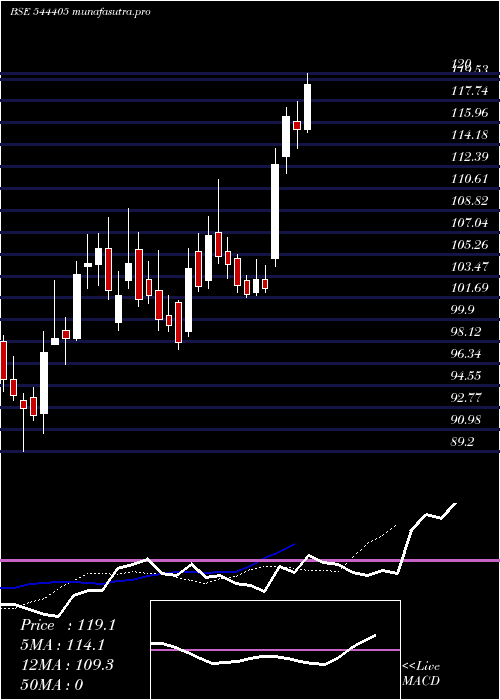Click the 115.96 price axis label
The width and height of the screenshot is (500, 700).
[x=470, y=113]
